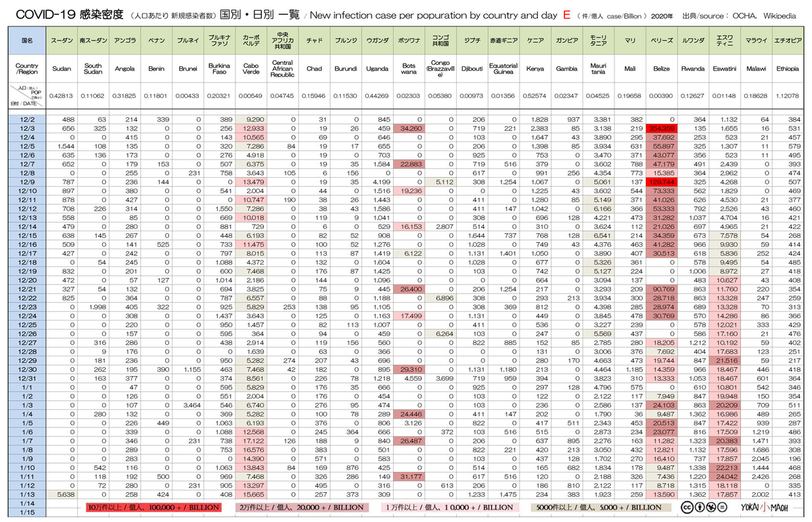
Task: Click the エチオピア Japanese header
Action: click(x=788, y=41)
